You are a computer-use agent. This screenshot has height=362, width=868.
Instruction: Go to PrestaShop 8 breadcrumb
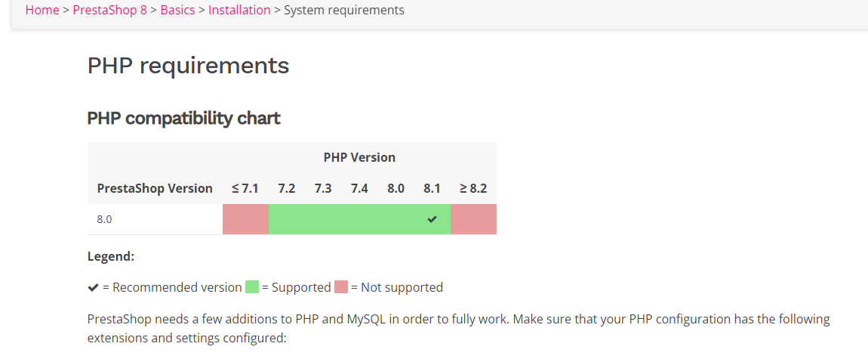(109, 10)
